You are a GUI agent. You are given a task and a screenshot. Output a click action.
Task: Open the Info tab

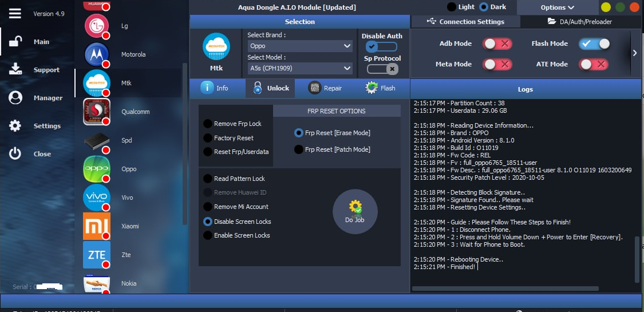(215, 88)
